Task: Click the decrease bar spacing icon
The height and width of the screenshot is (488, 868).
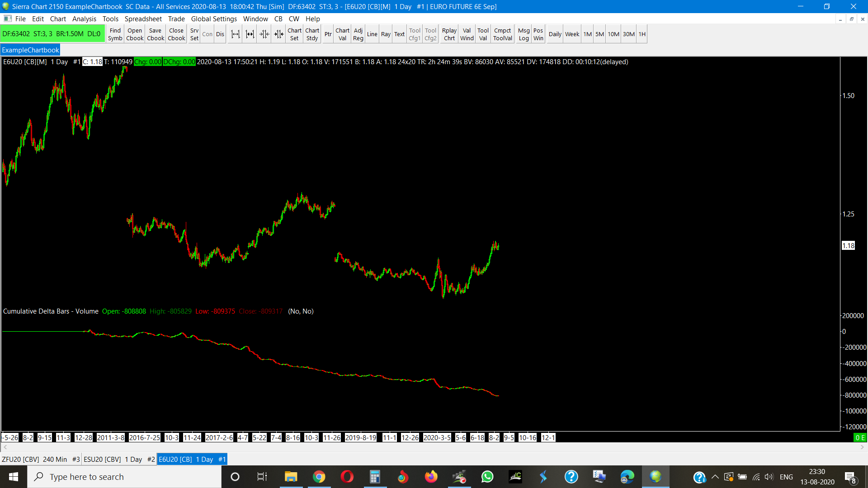Action: coord(264,34)
